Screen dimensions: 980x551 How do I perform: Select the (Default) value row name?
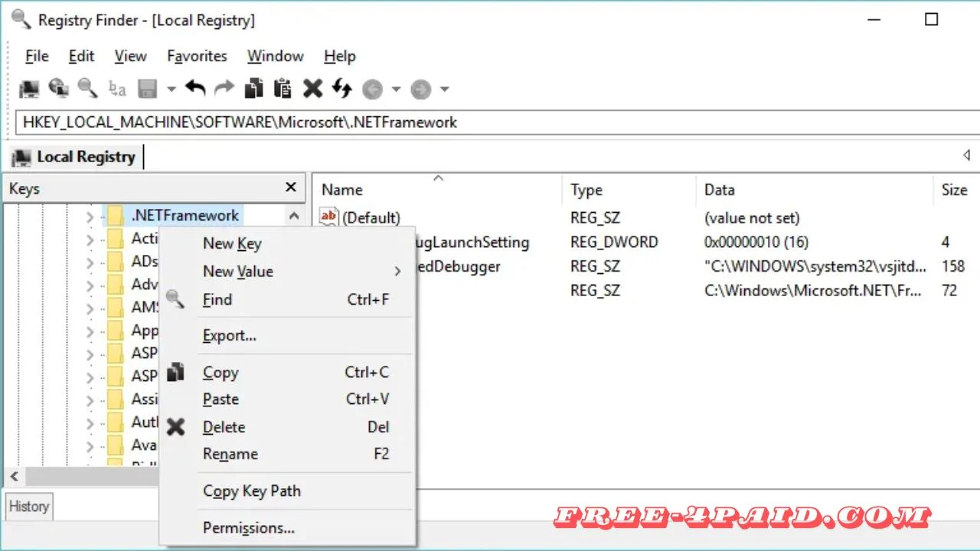pos(371,217)
